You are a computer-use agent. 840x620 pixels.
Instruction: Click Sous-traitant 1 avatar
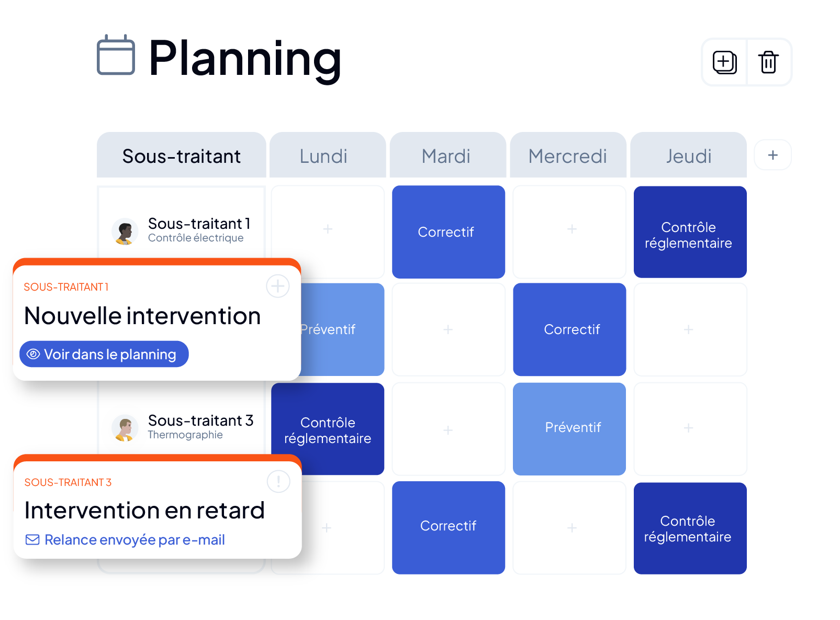pos(125,231)
